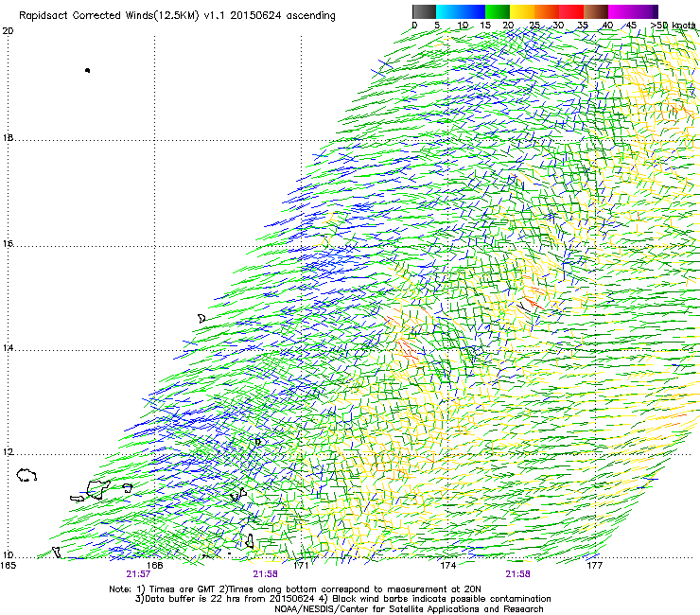The height and width of the screenshot is (615, 700).
Task: Select the yellow 20-25 knots legend color
Action: click(522, 11)
